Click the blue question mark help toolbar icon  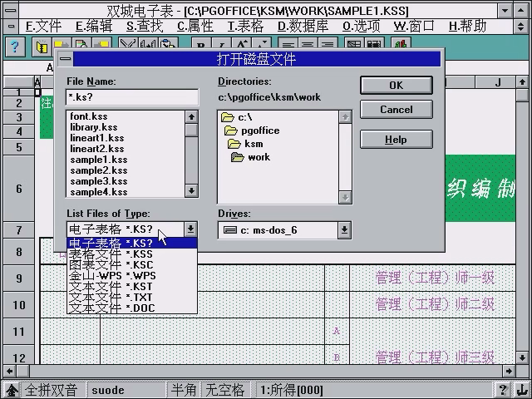[x=15, y=47]
